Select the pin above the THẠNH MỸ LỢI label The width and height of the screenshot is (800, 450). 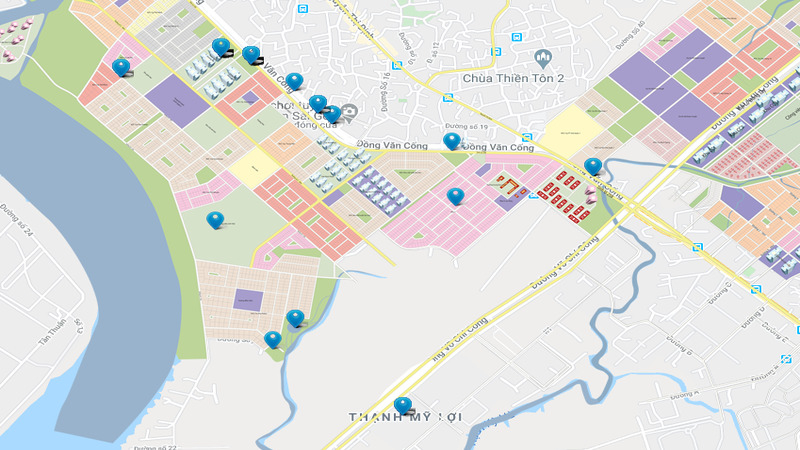point(403,406)
